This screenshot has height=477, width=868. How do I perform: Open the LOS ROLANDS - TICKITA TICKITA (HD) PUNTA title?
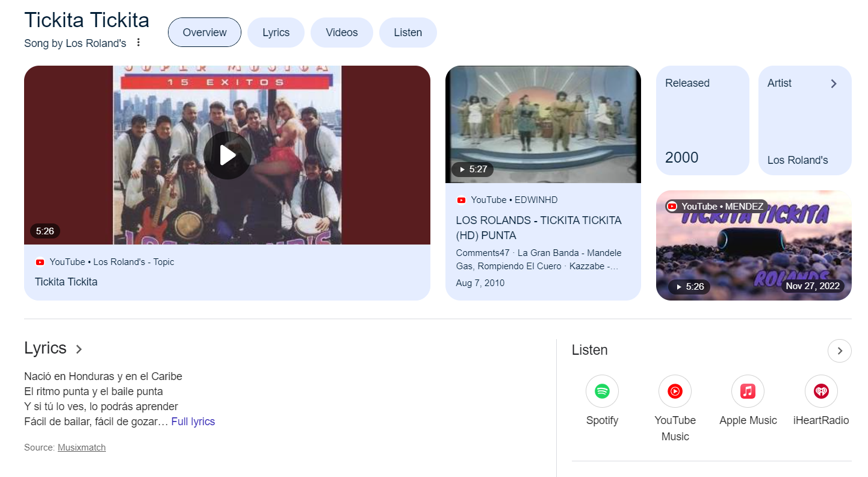(x=539, y=228)
